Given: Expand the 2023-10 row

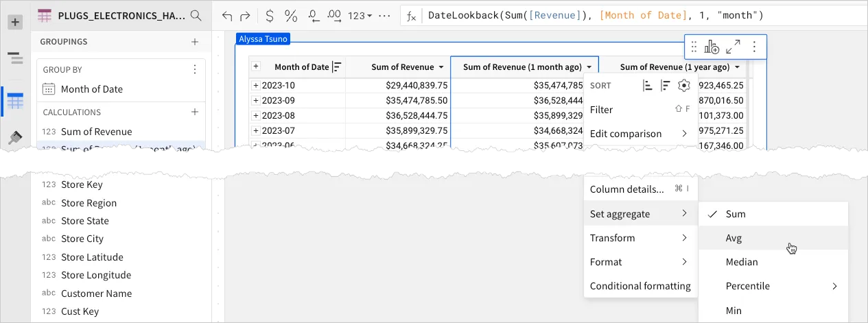Looking at the screenshot, I should click(x=256, y=86).
